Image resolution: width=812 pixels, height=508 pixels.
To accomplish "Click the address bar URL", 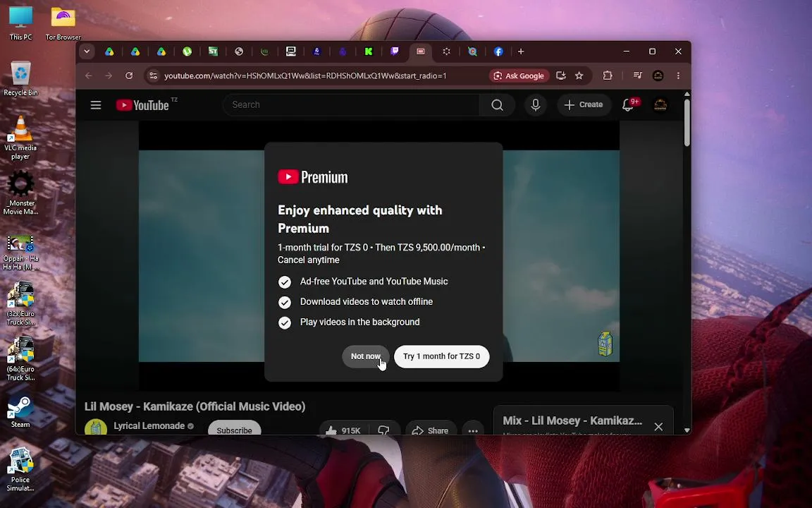I will (x=305, y=75).
